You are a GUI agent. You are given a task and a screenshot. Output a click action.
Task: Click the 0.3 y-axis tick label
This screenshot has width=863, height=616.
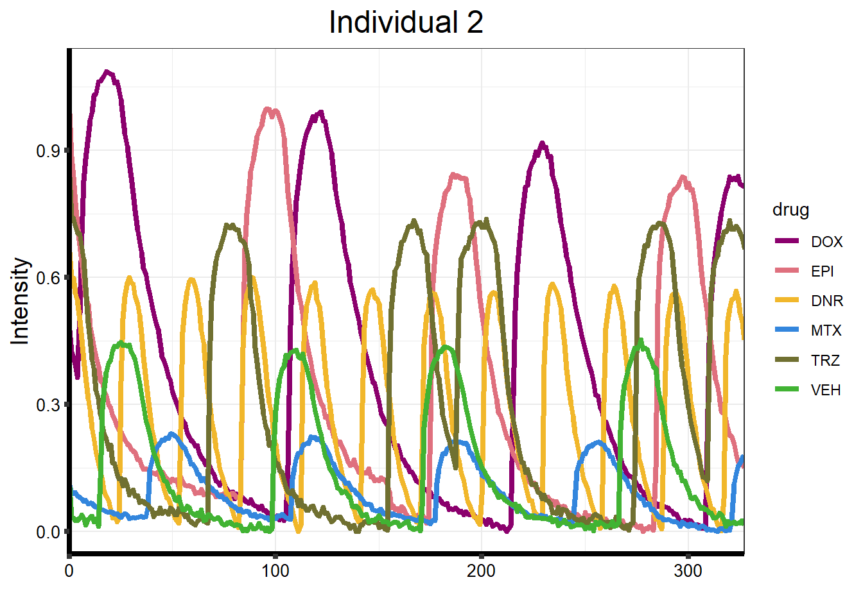(48, 406)
